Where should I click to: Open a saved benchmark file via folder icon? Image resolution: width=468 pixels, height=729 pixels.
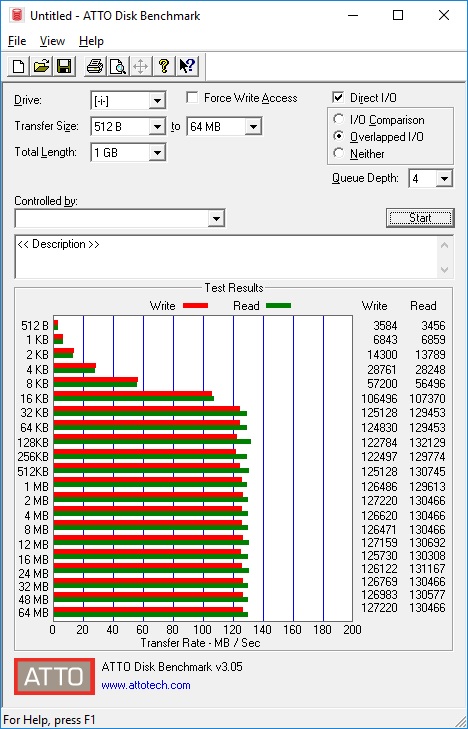click(41, 66)
